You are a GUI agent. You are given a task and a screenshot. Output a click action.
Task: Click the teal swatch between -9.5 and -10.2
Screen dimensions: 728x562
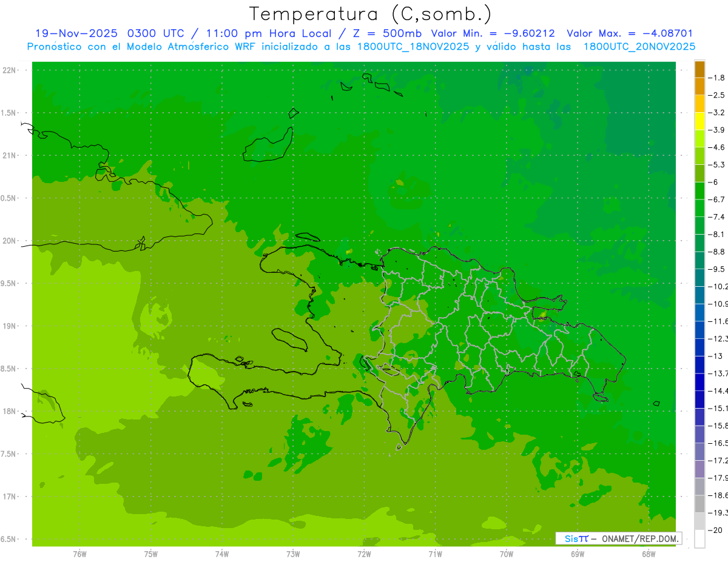(x=699, y=278)
